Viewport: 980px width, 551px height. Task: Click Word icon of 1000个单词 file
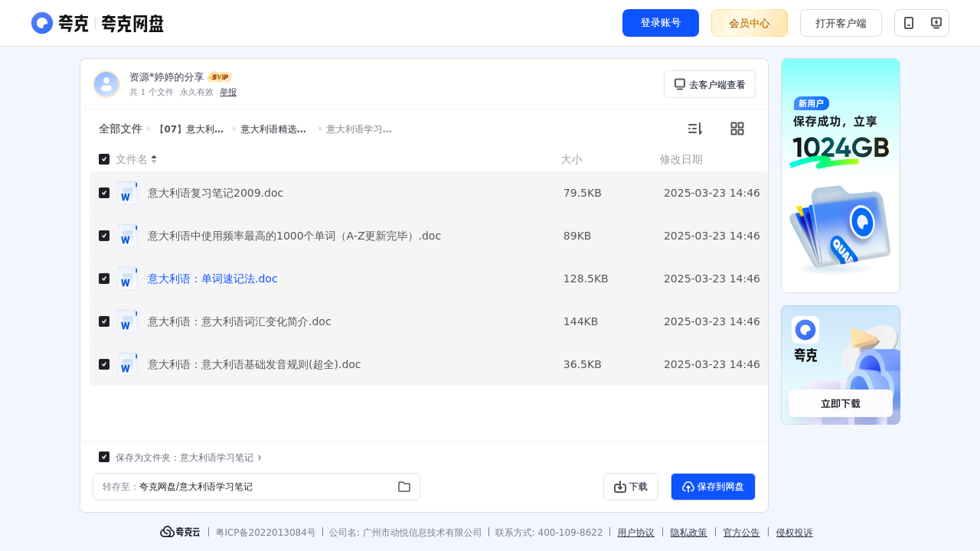[x=128, y=236]
